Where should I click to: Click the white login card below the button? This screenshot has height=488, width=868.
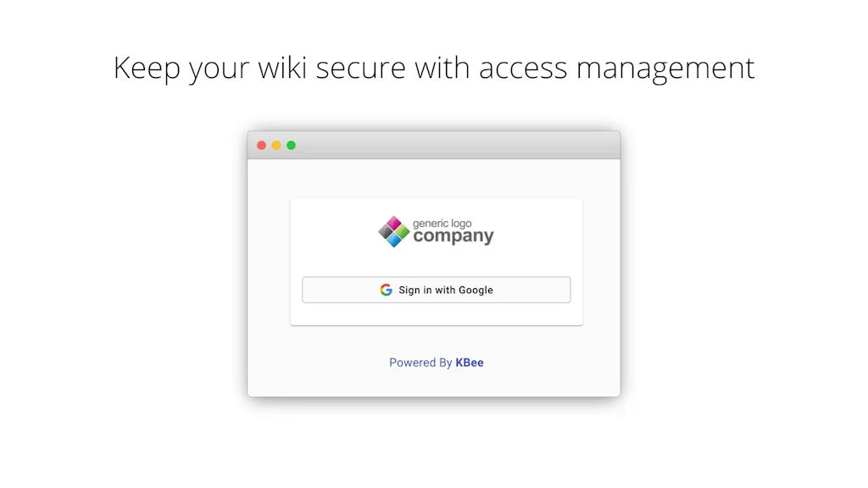[x=436, y=313]
